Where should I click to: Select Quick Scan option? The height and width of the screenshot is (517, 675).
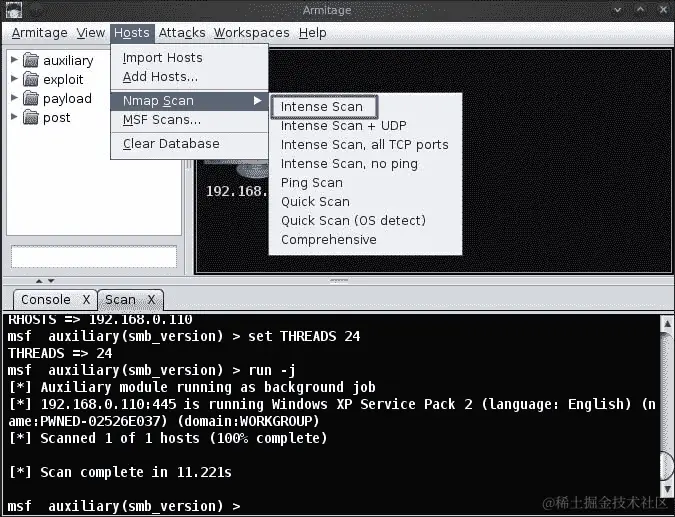tap(365, 201)
